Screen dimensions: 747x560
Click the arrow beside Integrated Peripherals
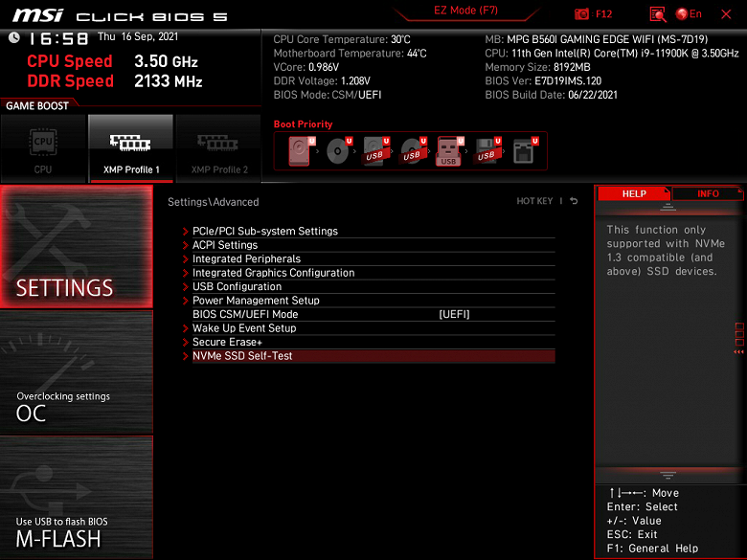pos(186,259)
